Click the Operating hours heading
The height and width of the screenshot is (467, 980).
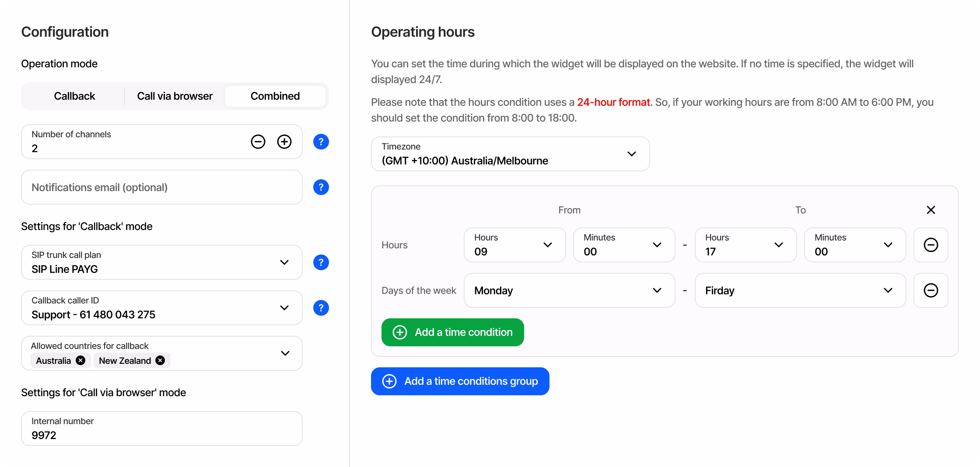(423, 32)
